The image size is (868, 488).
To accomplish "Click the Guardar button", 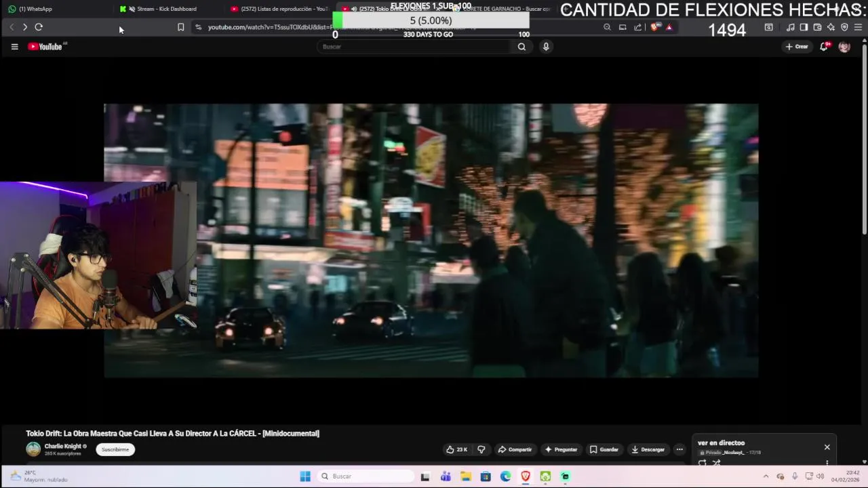I will (x=604, y=449).
